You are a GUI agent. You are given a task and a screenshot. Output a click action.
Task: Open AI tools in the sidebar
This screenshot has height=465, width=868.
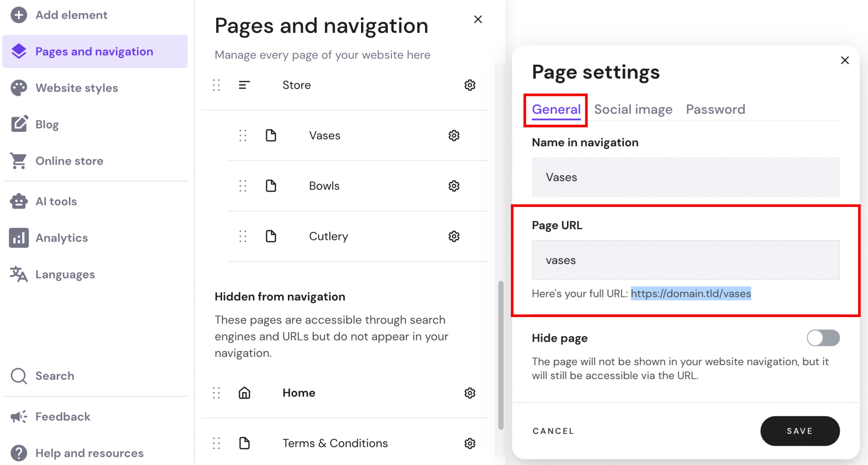pyautogui.click(x=56, y=201)
